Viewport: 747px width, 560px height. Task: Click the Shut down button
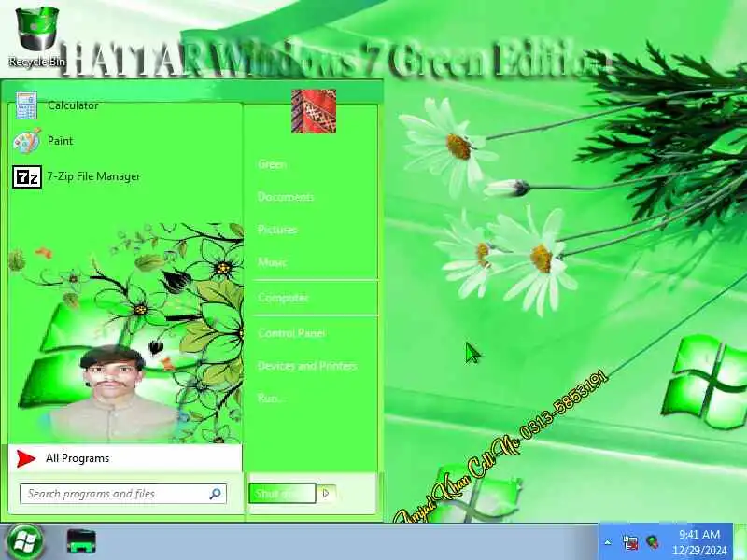click(282, 494)
